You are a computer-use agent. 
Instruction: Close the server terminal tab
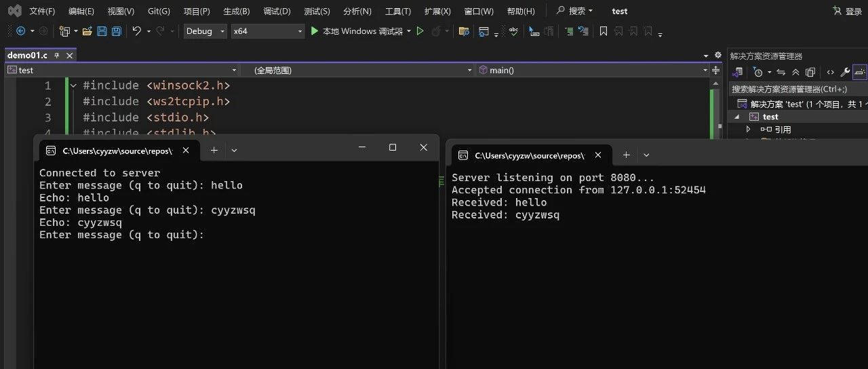coord(598,155)
